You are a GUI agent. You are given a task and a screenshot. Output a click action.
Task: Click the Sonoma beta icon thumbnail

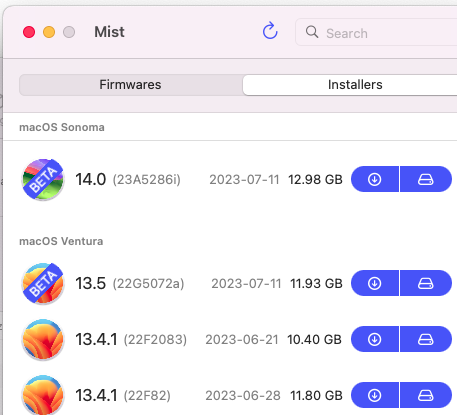[43, 179]
